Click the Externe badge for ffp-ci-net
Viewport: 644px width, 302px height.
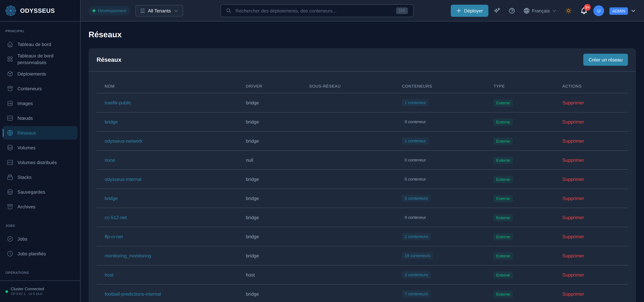click(503, 237)
